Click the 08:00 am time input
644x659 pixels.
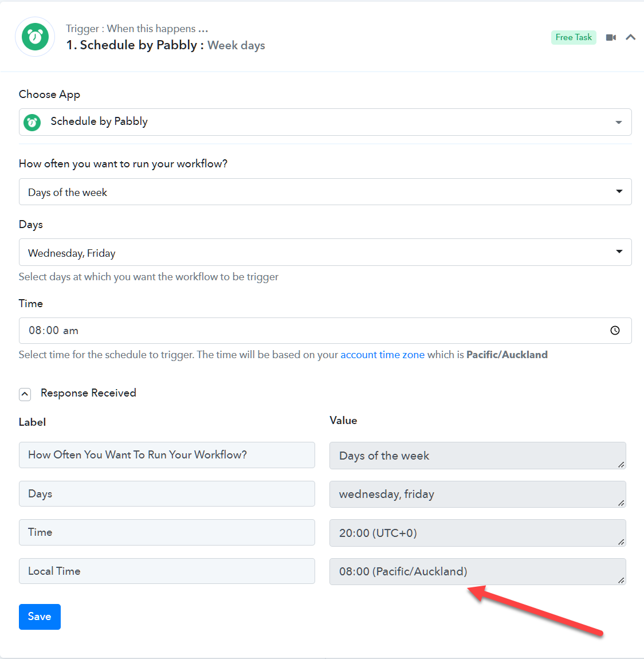(x=325, y=330)
